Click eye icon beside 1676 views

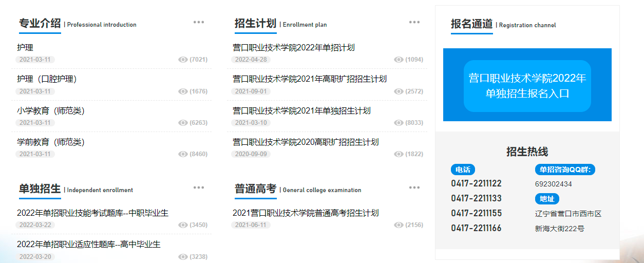183,91
